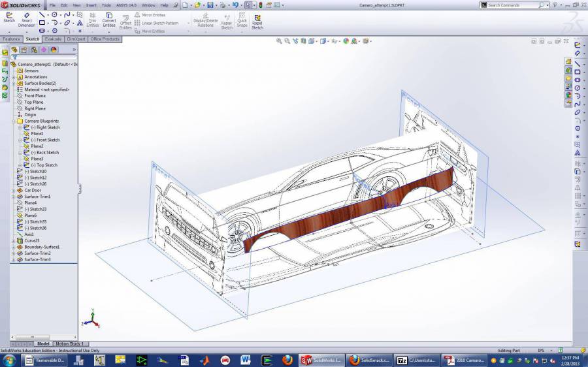Click the feature tree filter field
This screenshot has height=367, width=588.
coord(44,57)
